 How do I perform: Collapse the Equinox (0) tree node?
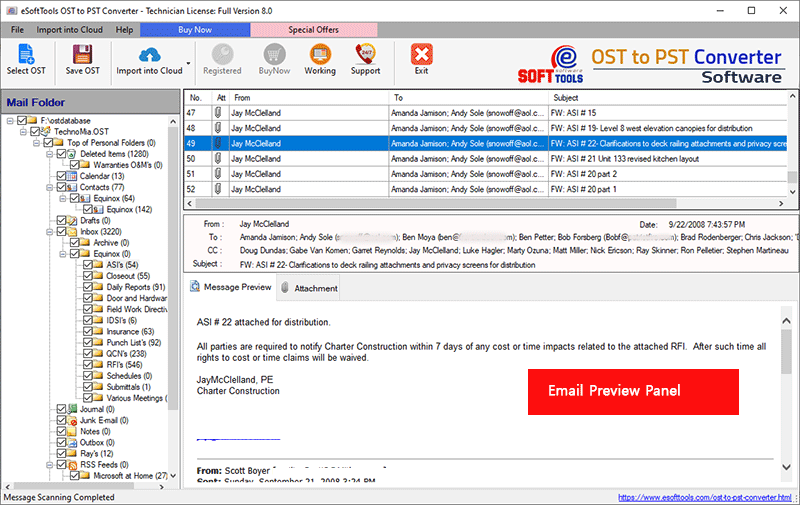tap(63, 254)
